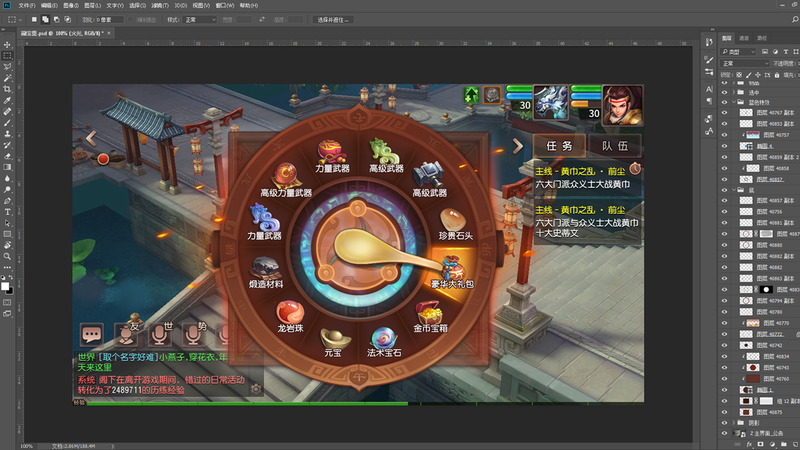Select the Lasso tool
Image resolution: width=800 pixels, height=450 pixels.
click(7, 67)
